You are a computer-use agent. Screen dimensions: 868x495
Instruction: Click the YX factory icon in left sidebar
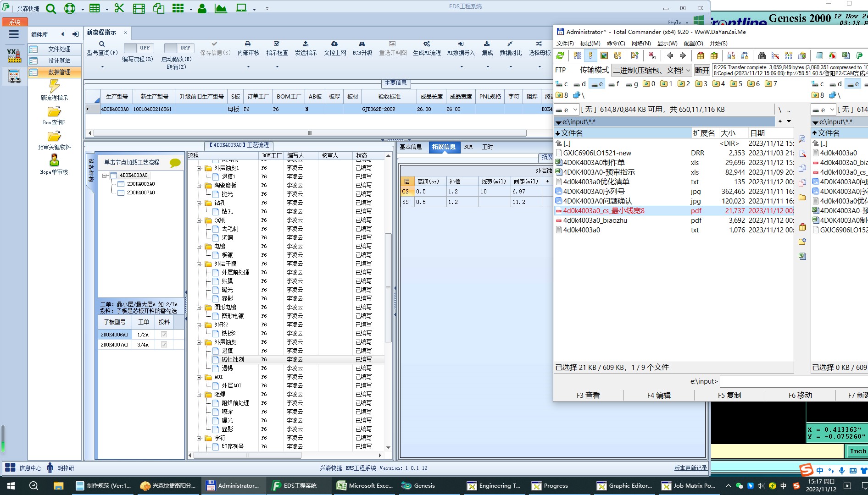(14, 55)
